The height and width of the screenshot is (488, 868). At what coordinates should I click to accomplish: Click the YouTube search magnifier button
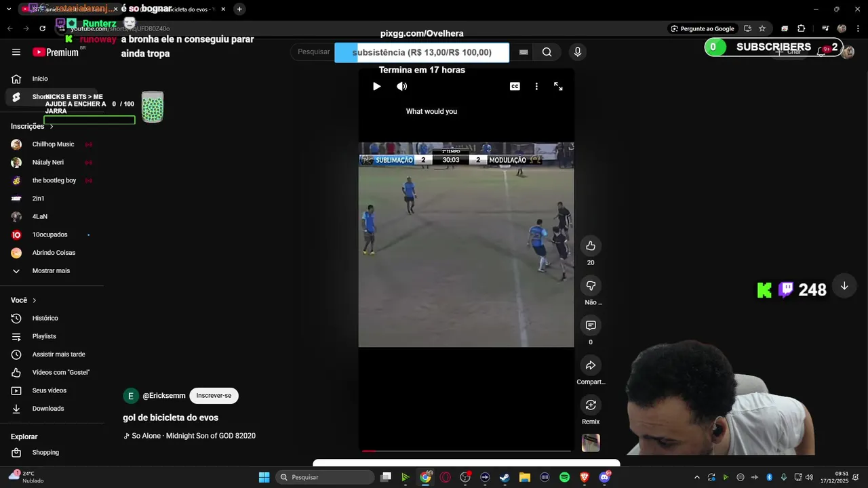[x=547, y=52]
